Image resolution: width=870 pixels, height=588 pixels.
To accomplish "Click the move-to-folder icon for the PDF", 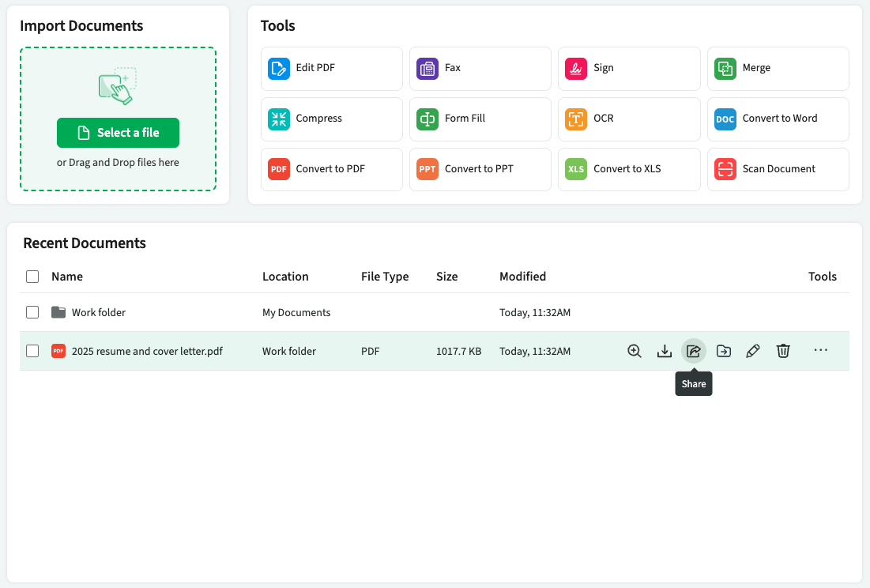I will 723,351.
